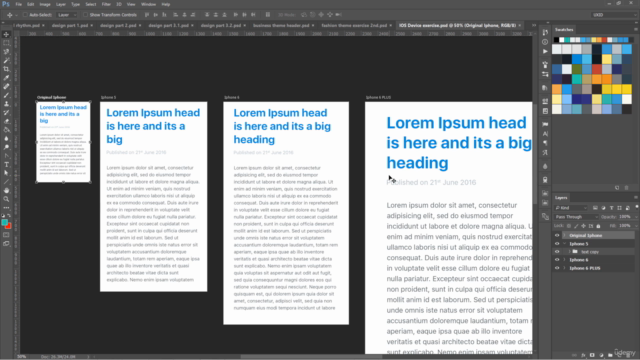Select the Crop tool
640x360 pixels.
tap(6, 69)
